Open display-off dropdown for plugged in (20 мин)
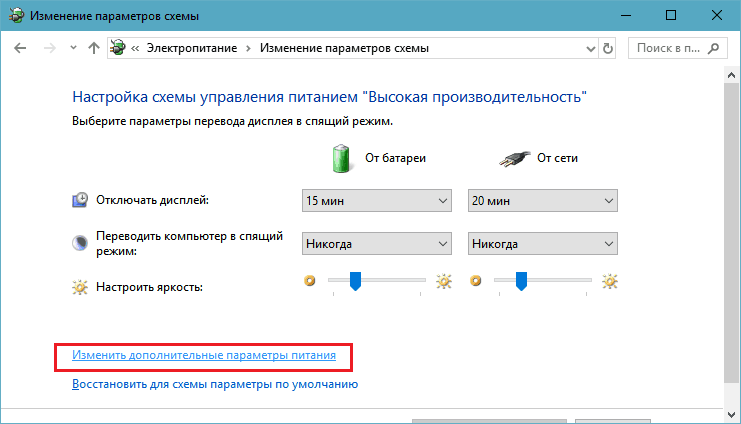The image size is (741, 424). [x=542, y=201]
